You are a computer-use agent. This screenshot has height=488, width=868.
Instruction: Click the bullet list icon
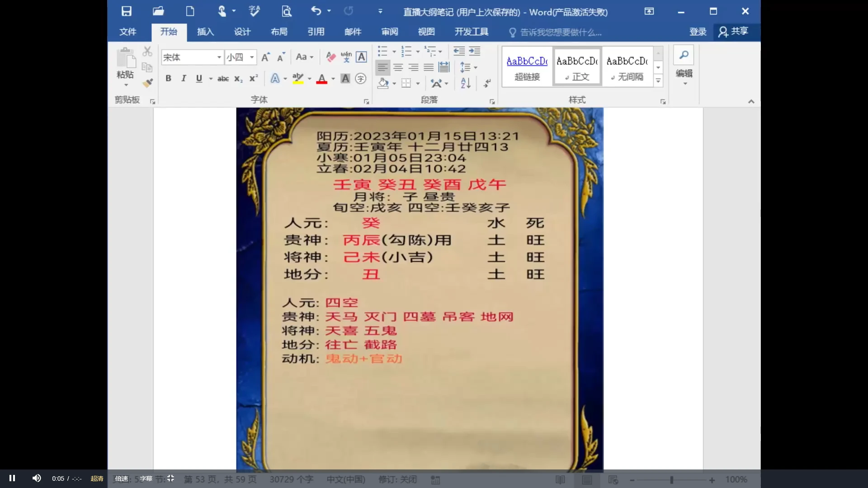click(x=382, y=51)
